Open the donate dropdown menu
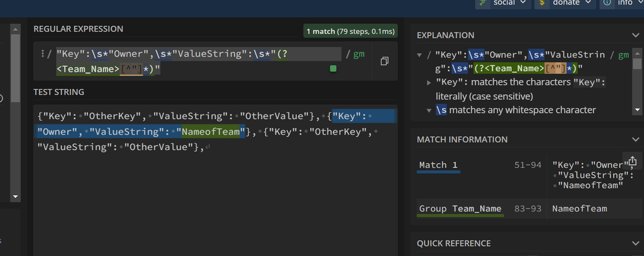644x256 pixels. 565,3
